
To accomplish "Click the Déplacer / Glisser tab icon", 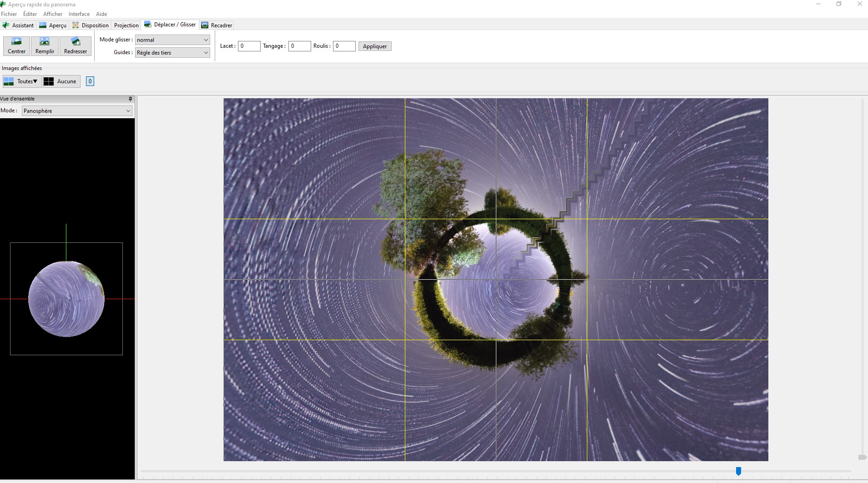I will (x=148, y=24).
